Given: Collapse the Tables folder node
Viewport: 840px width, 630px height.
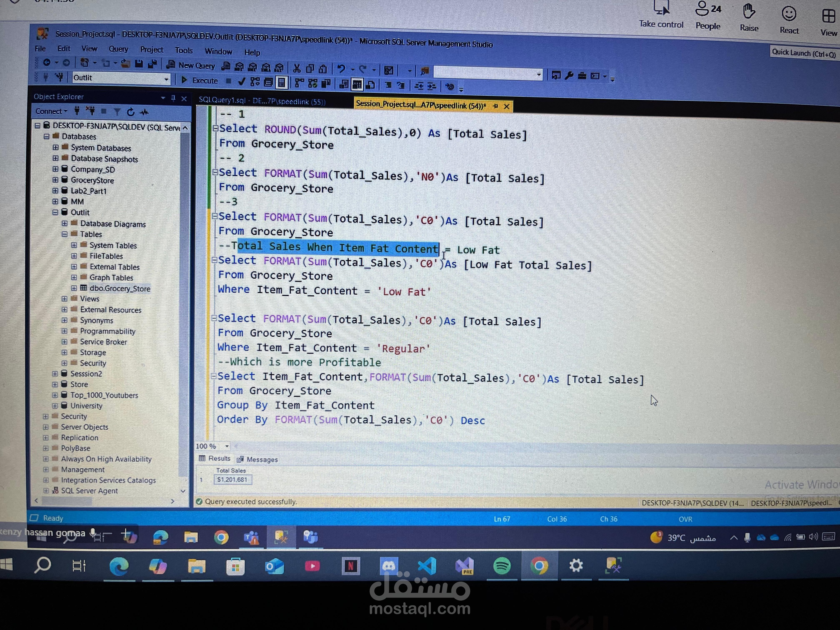Looking at the screenshot, I should [65, 234].
